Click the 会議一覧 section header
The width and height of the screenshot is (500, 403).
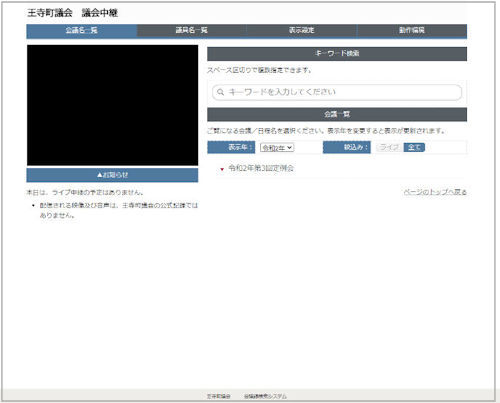point(337,114)
